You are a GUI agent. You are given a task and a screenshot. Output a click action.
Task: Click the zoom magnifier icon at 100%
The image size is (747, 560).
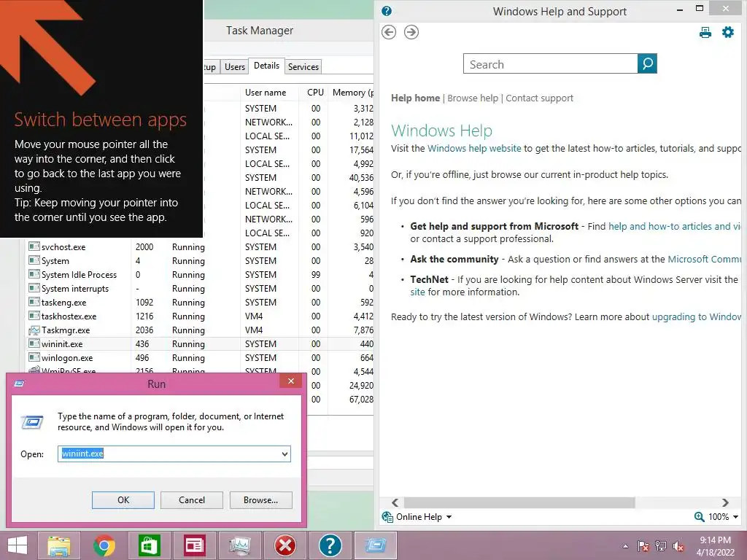click(x=700, y=517)
